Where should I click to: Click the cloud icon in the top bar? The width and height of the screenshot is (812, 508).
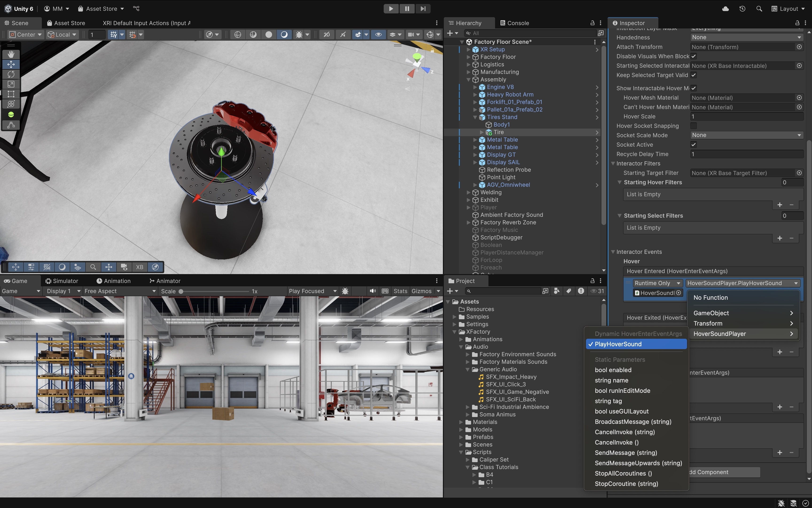[725, 9]
